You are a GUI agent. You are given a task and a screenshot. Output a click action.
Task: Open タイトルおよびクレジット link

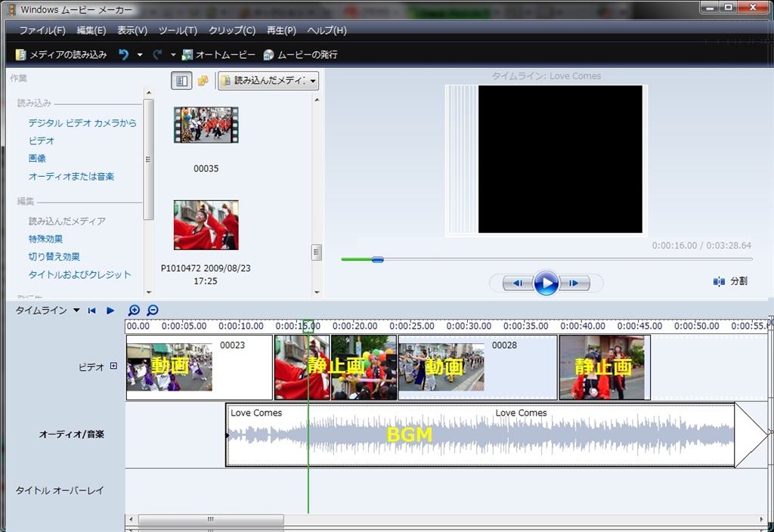(x=79, y=274)
